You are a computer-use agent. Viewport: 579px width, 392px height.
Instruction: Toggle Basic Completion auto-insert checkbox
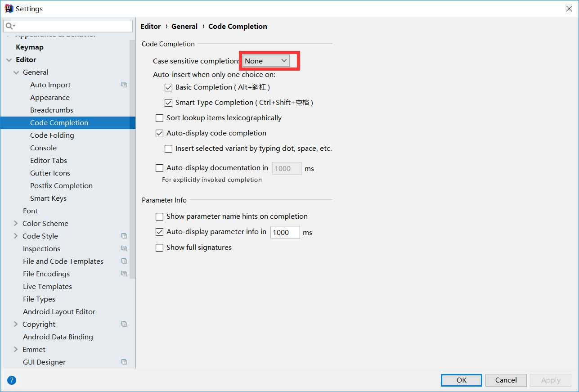(x=169, y=87)
